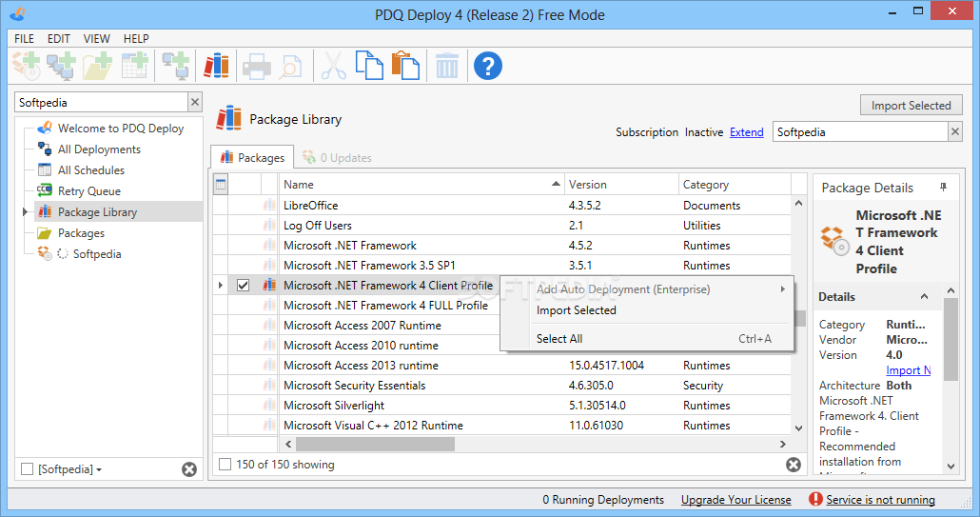This screenshot has height=517, width=980.
Task: Toggle the [Softpedia] filter checkbox
Action: pyautogui.click(x=27, y=468)
